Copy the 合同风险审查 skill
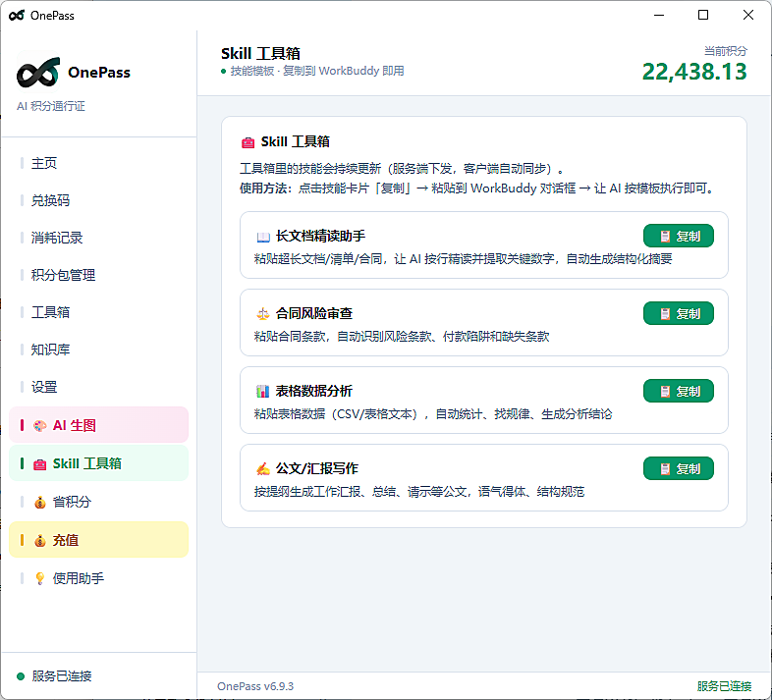Image resolution: width=772 pixels, height=700 pixels. [x=679, y=313]
